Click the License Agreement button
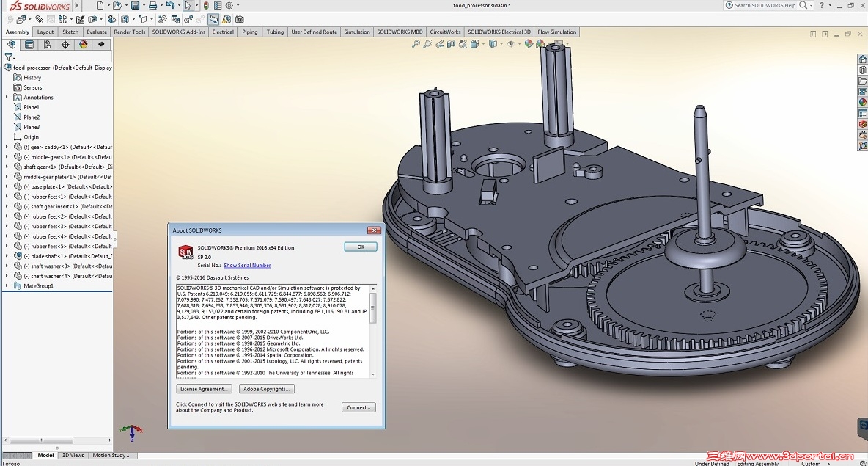868x466 pixels. (x=204, y=389)
